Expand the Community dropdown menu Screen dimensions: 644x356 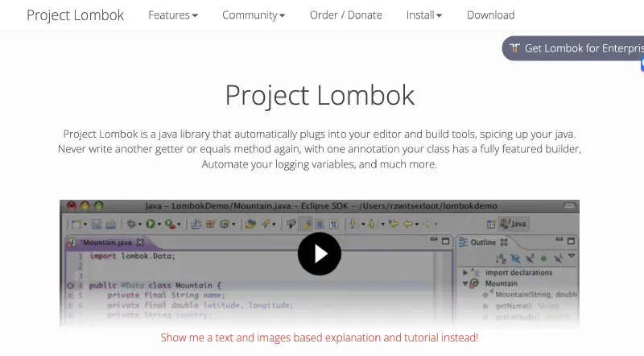click(x=253, y=15)
